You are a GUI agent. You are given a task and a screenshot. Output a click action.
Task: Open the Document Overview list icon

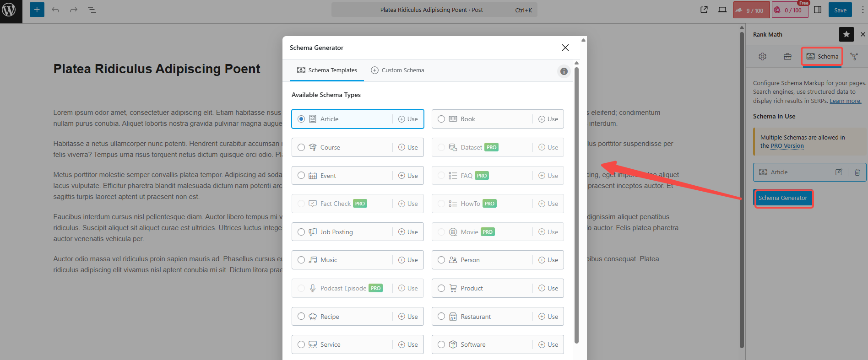pyautogui.click(x=92, y=10)
